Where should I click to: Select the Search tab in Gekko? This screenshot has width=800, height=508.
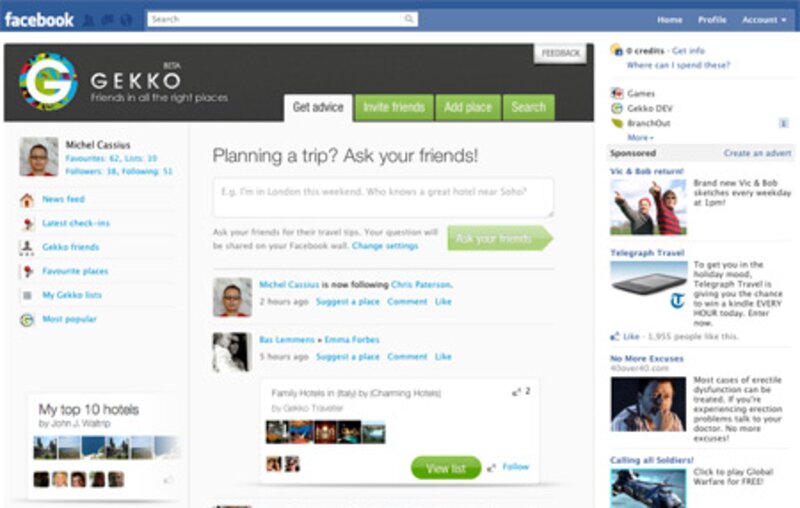pos(529,107)
